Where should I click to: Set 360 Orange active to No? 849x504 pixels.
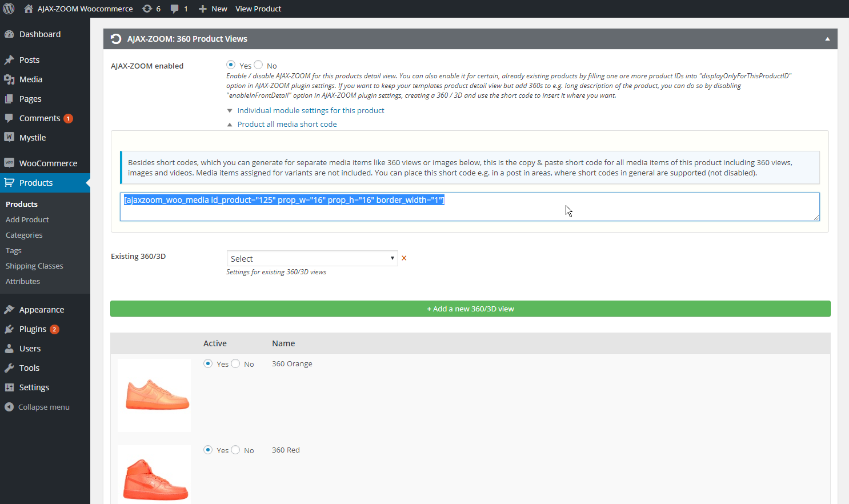235,363
